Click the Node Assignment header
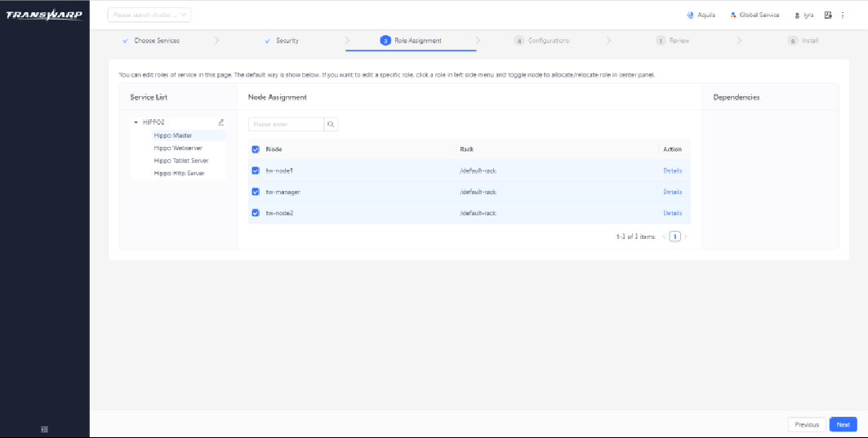 [278, 97]
